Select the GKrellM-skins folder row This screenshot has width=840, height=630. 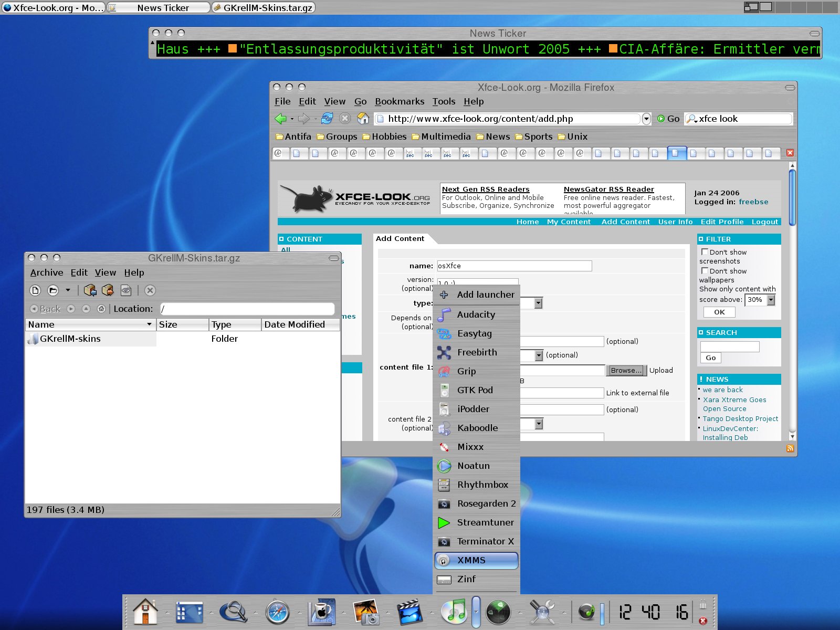pyautogui.click(x=183, y=339)
